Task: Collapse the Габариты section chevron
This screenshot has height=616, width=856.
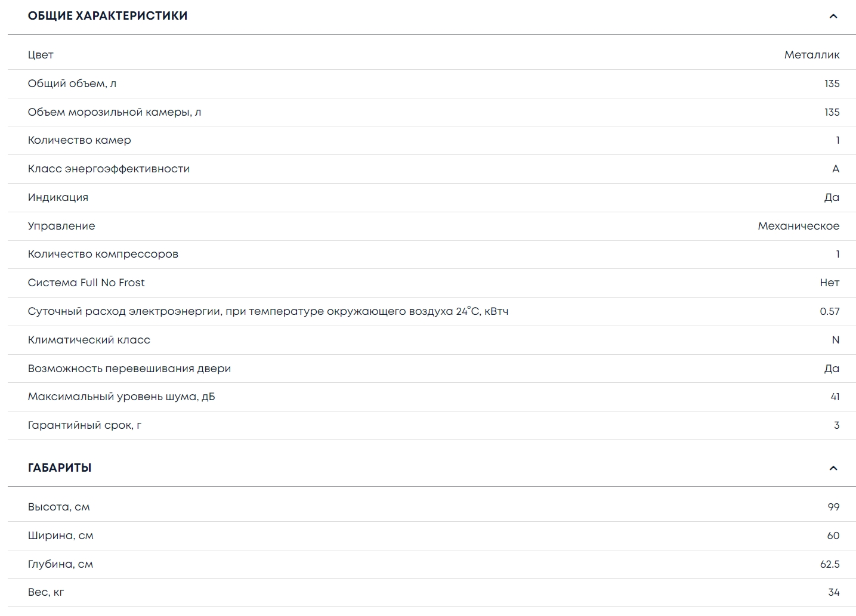Action: click(833, 468)
